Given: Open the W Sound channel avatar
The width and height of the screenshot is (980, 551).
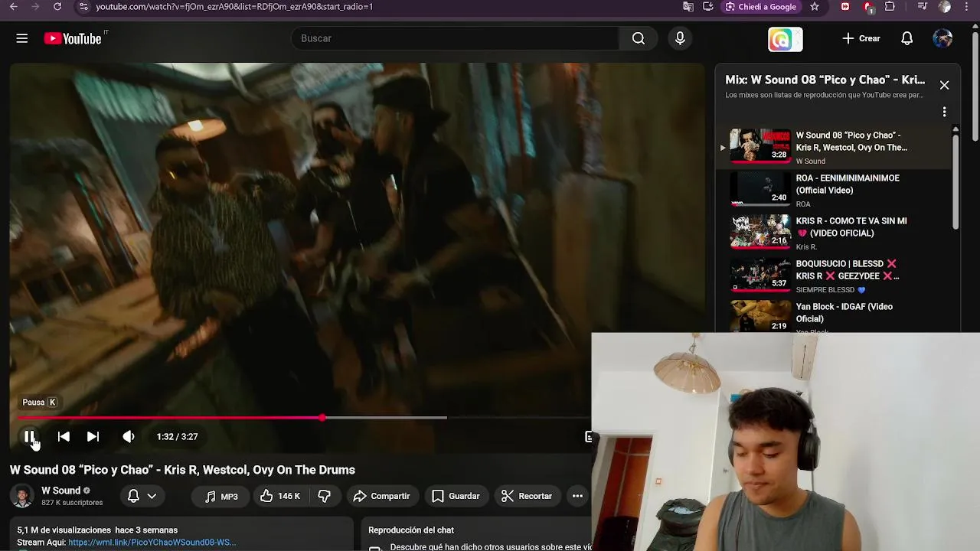Looking at the screenshot, I should [22, 496].
